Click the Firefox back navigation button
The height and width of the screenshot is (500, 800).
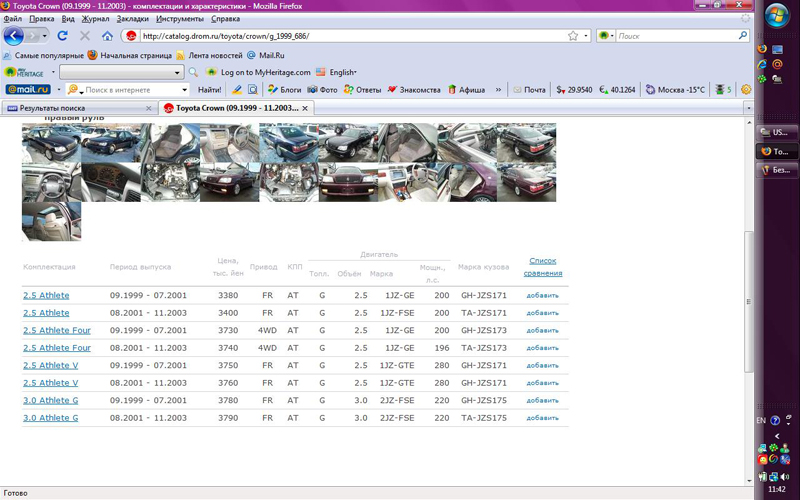pyautogui.click(x=13, y=36)
